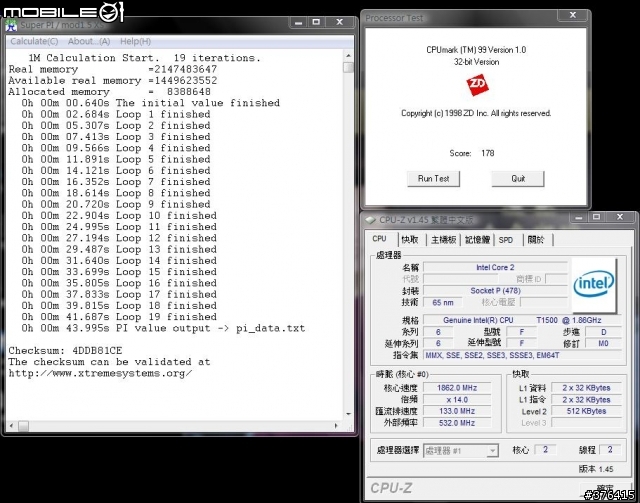Click the '512 KBytes' Level 2 value
Screen dimensions: 640x503
click(586, 411)
